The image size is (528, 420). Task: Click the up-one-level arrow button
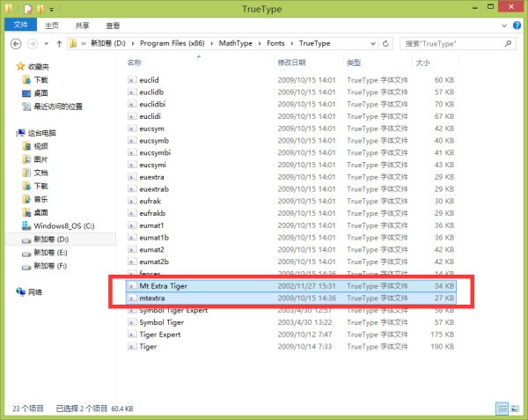click(x=59, y=42)
